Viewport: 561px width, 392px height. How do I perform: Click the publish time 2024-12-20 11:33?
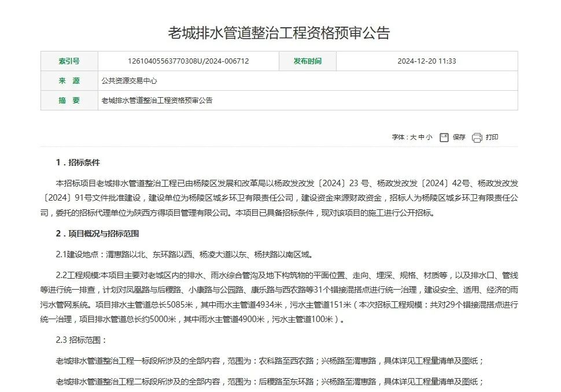click(427, 61)
